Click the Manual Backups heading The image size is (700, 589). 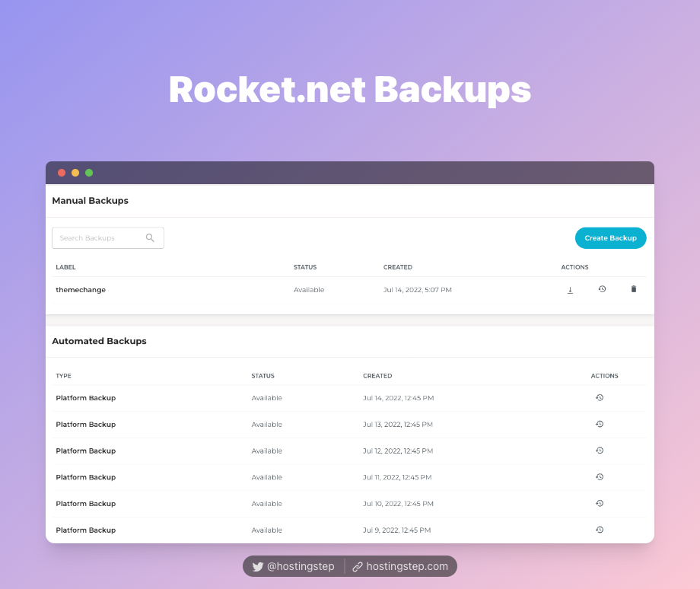[x=91, y=200]
